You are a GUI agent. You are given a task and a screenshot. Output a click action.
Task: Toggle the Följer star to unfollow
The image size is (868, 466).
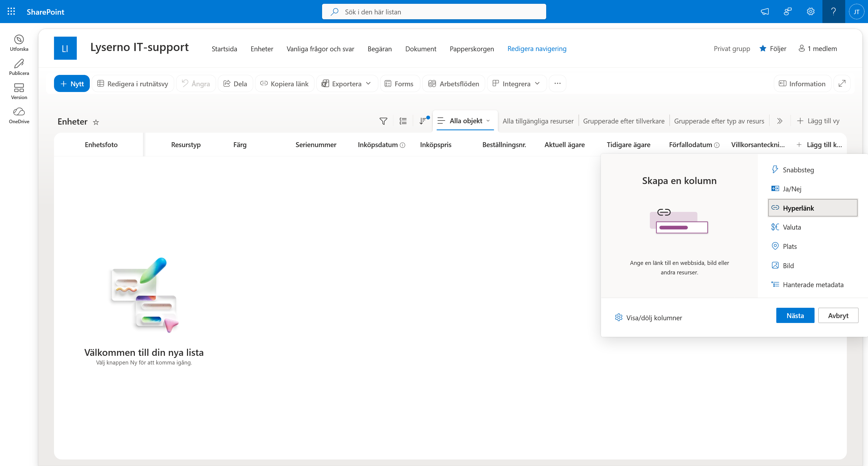[x=763, y=49]
